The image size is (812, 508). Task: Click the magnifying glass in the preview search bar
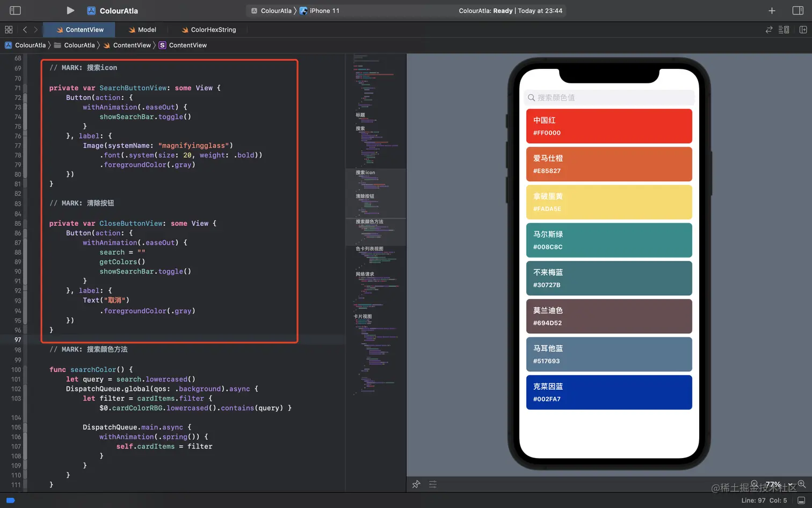531,97
